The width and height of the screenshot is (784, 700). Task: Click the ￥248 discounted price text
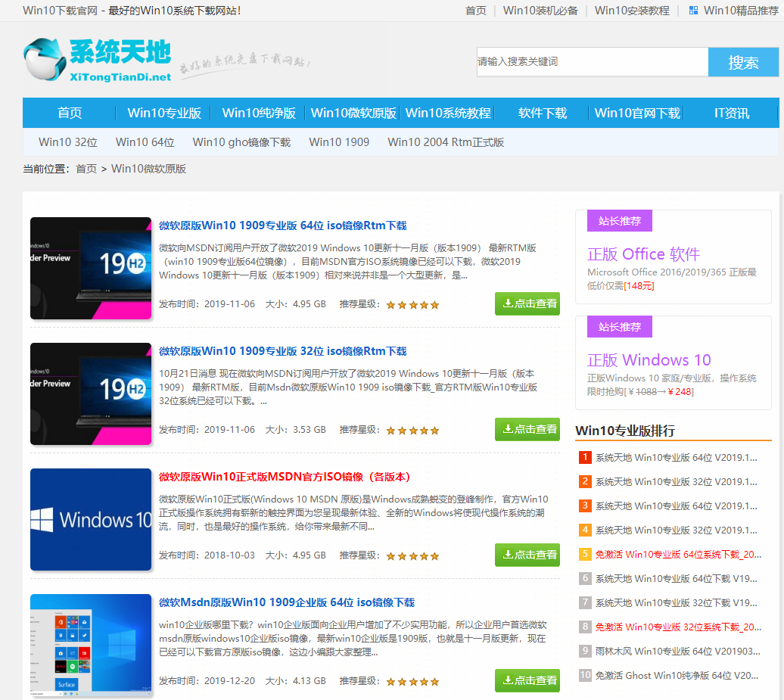(679, 392)
